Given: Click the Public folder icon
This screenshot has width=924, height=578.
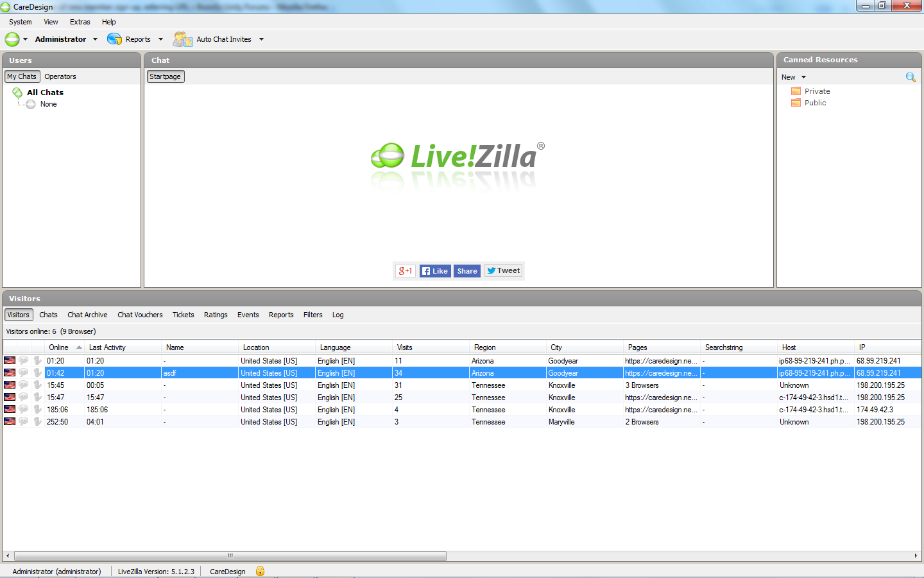Looking at the screenshot, I should click(796, 103).
